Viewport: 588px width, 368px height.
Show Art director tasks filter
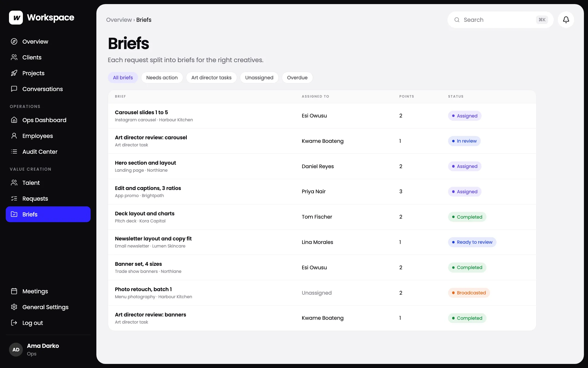pos(212,78)
